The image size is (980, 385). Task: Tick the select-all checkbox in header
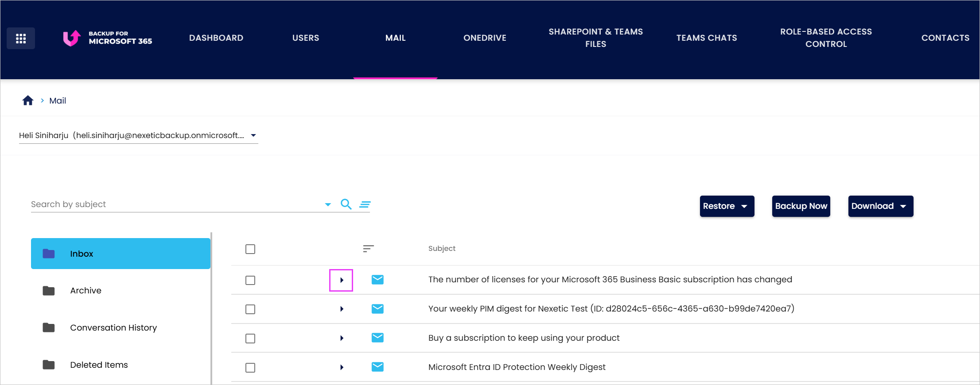click(x=250, y=249)
